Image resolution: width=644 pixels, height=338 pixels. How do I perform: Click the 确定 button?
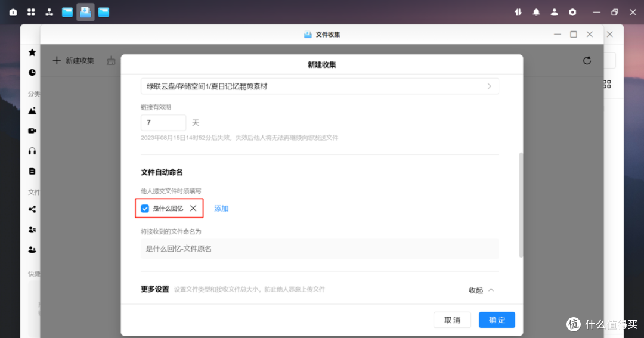tap(497, 320)
